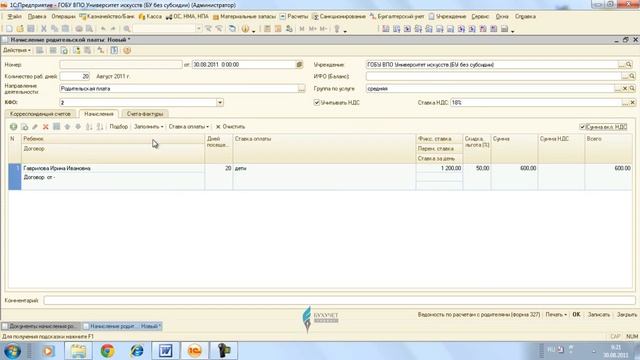Click Save icon in main toolbar

[x=31, y=29]
